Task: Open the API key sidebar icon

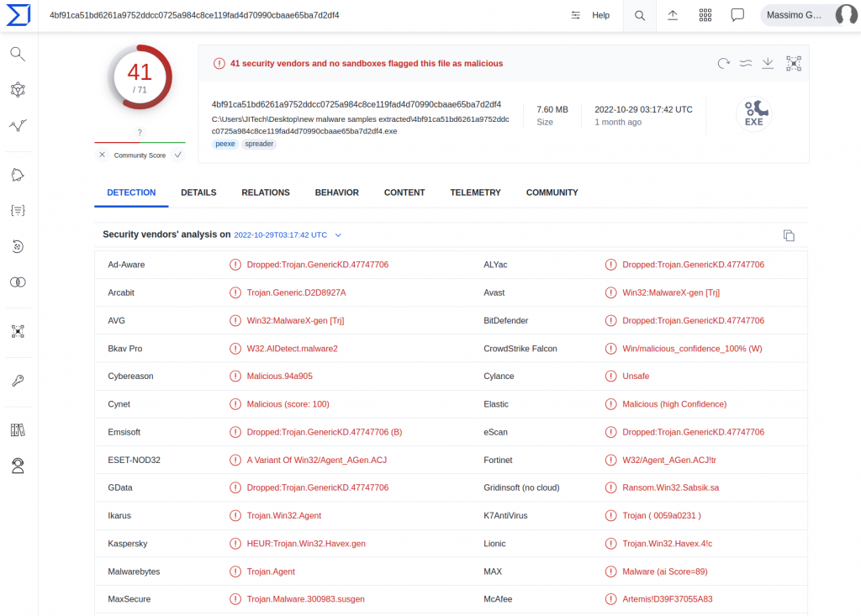Action: [x=18, y=381]
